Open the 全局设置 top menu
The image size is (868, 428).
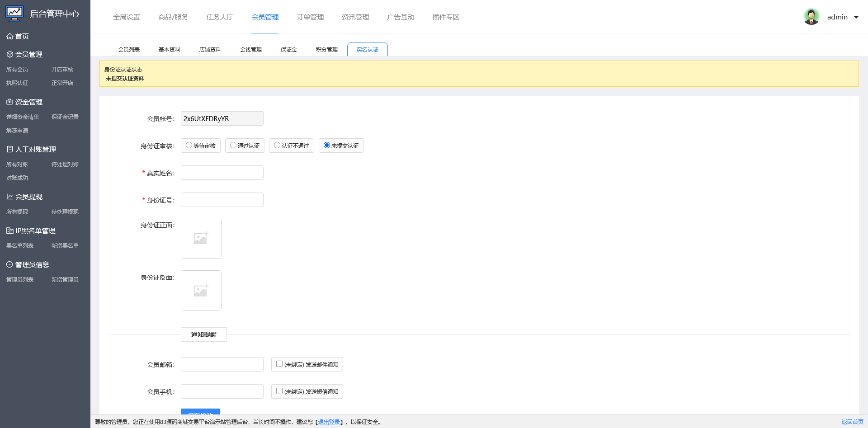tap(127, 17)
